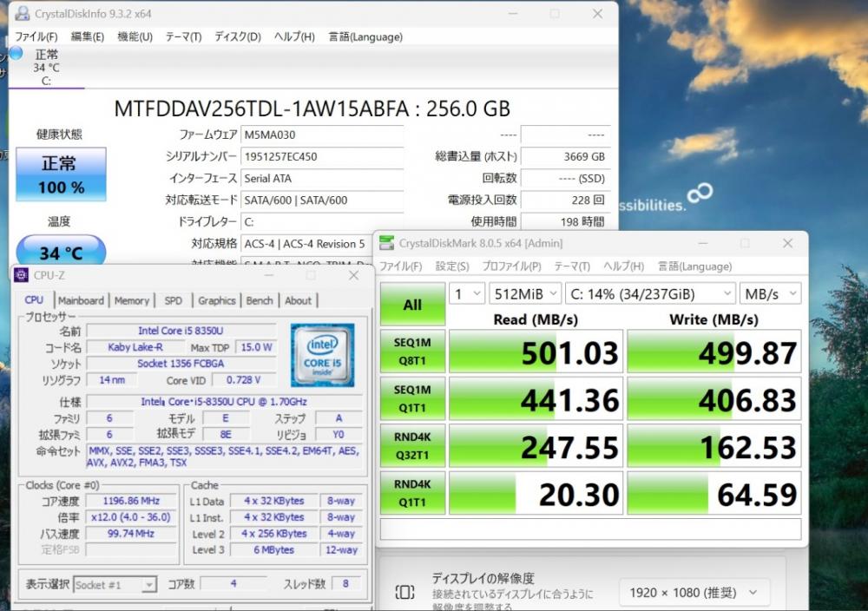Click the disk model title MTFDDAV256TDL-1AW15ABFA
The height and width of the screenshot is (611, 868).
pyautogui.click(x=261, y=109)
